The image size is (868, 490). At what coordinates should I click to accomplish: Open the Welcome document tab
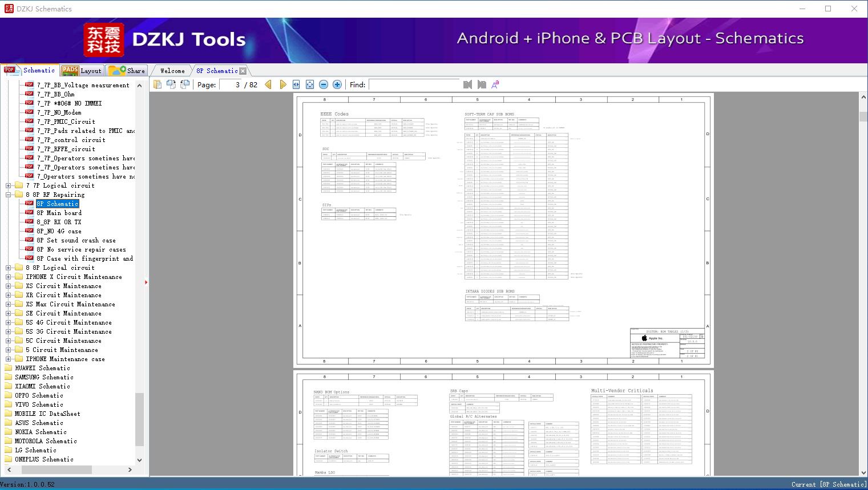[x=172, y=71]
